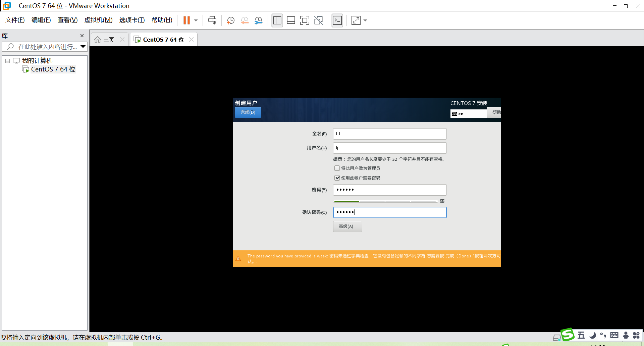Screen dimensions: 644x346
Task: Click the Sogou user account icon
Action: (626, 335)
